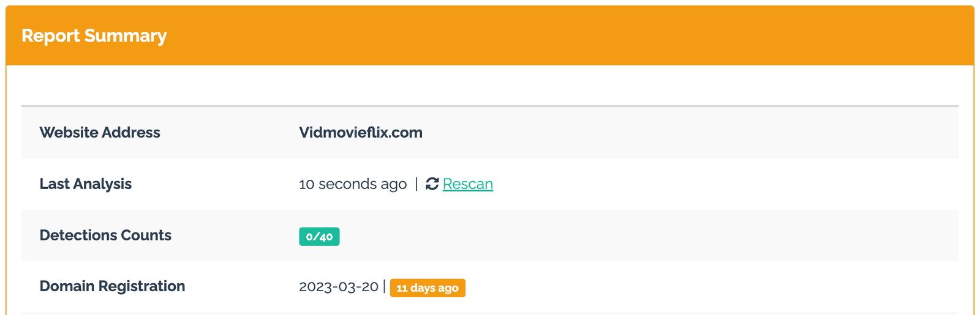Click the word Counts in the detections label

(x=146, y=235)
